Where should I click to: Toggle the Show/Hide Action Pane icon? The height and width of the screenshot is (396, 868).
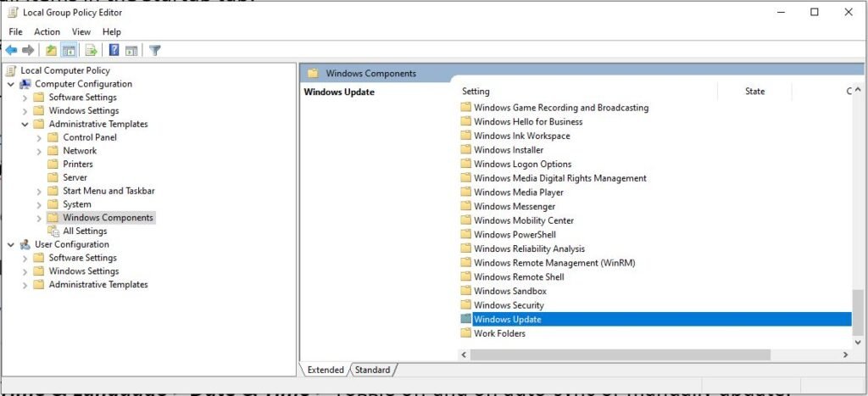[131, 50]
